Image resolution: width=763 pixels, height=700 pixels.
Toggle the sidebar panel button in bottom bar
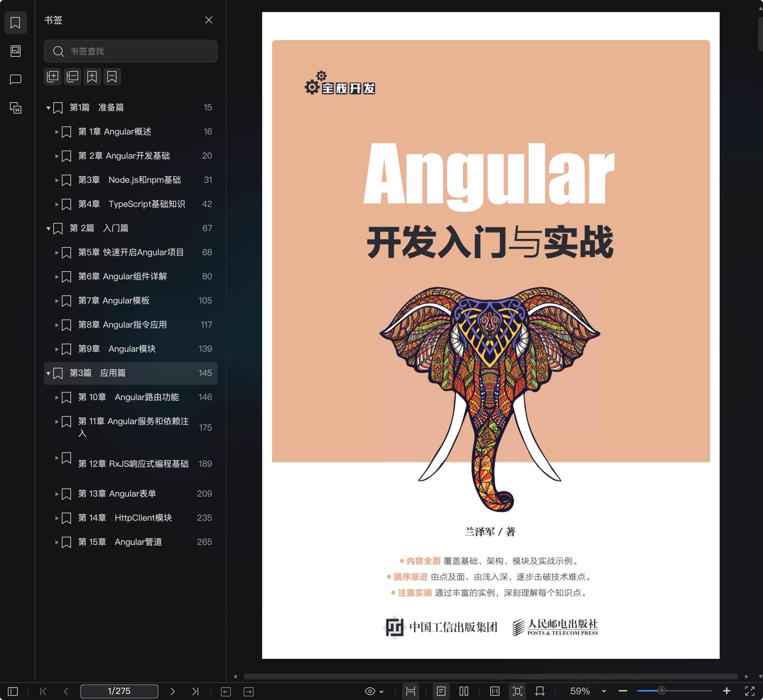[13, 691]
